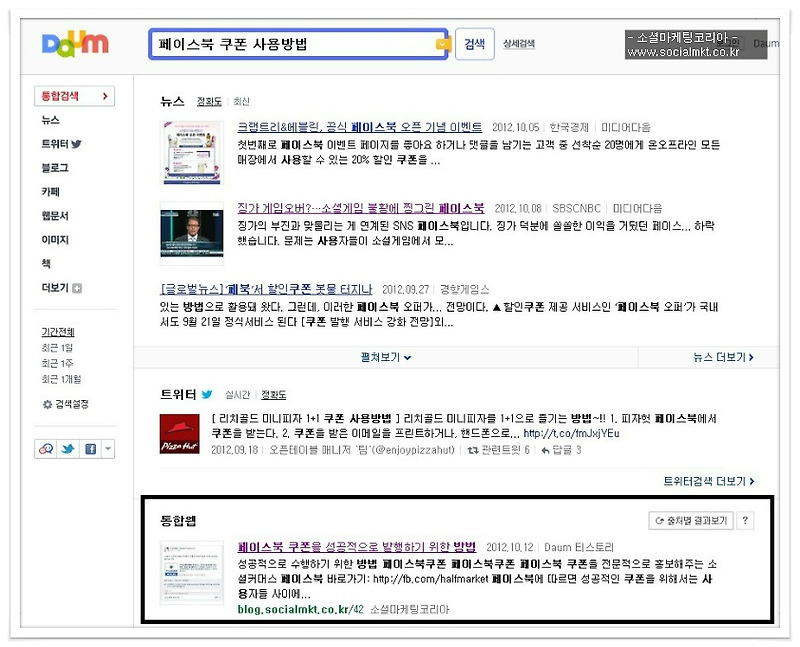Open the 크랩트리&에블린 페이스북 오픈 article

[x=360, y=127]
